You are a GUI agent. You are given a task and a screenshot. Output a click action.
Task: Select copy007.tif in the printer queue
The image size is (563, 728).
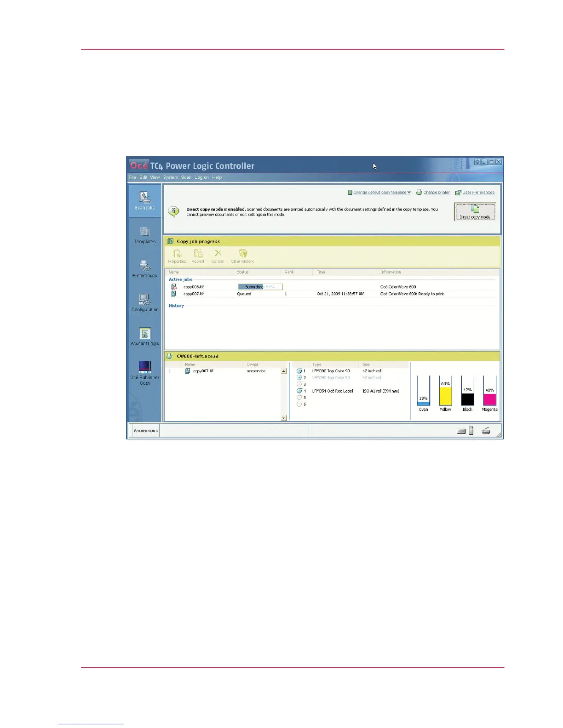pos(223,371)
